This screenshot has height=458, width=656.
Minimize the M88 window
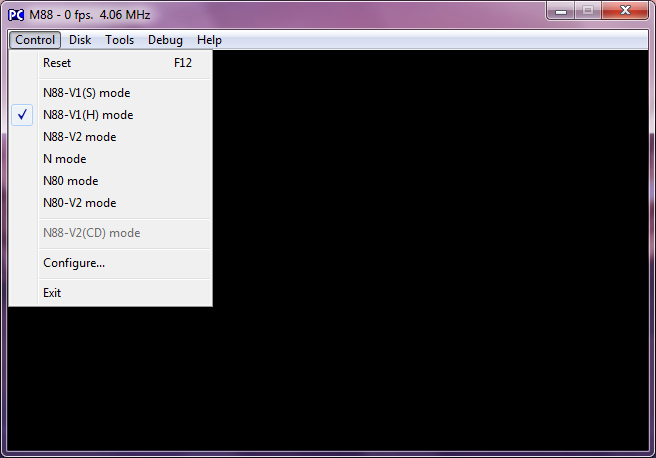point(561,11)
